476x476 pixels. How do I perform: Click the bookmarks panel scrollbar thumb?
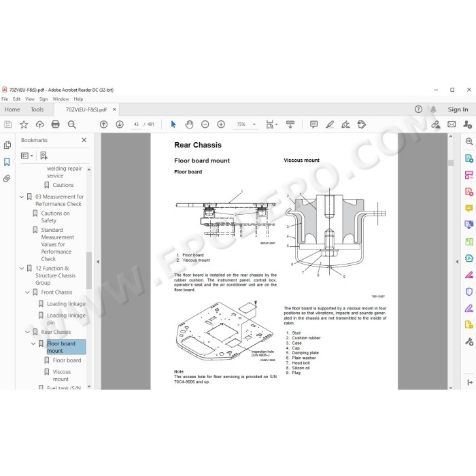tap(89, 270)
